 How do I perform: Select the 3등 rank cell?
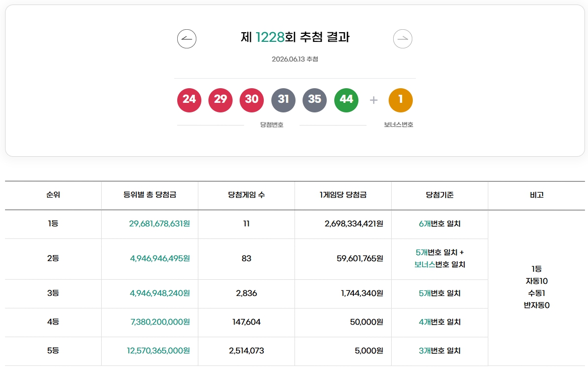(x=53, y=293)
